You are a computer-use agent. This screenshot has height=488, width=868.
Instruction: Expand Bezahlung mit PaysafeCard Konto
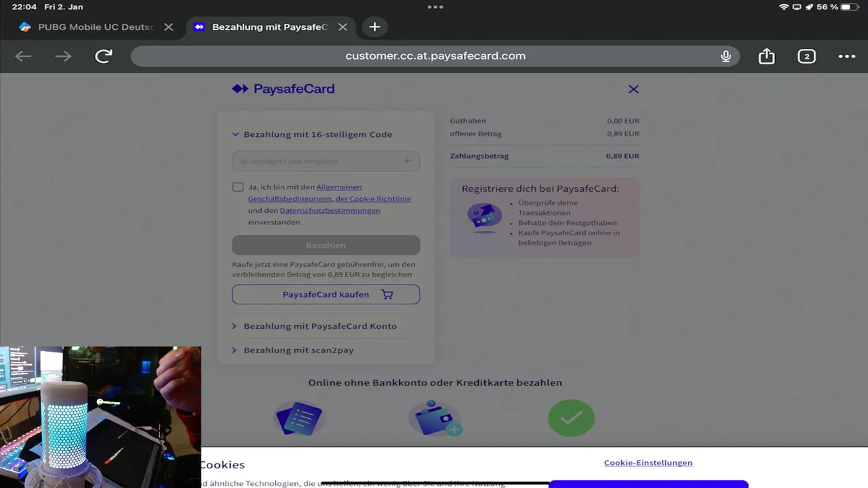click(x=314, y=326)
